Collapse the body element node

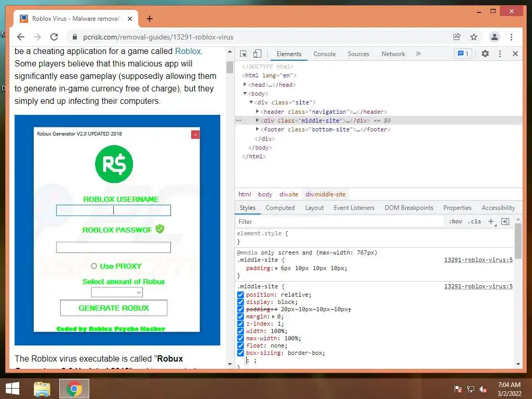pos(245,94)
